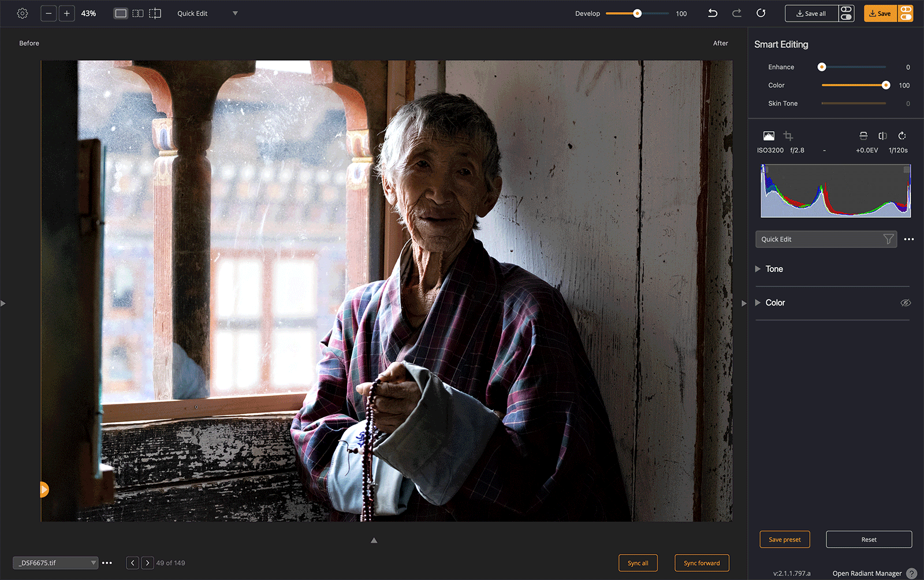Undo the last edit

(713, 13)
